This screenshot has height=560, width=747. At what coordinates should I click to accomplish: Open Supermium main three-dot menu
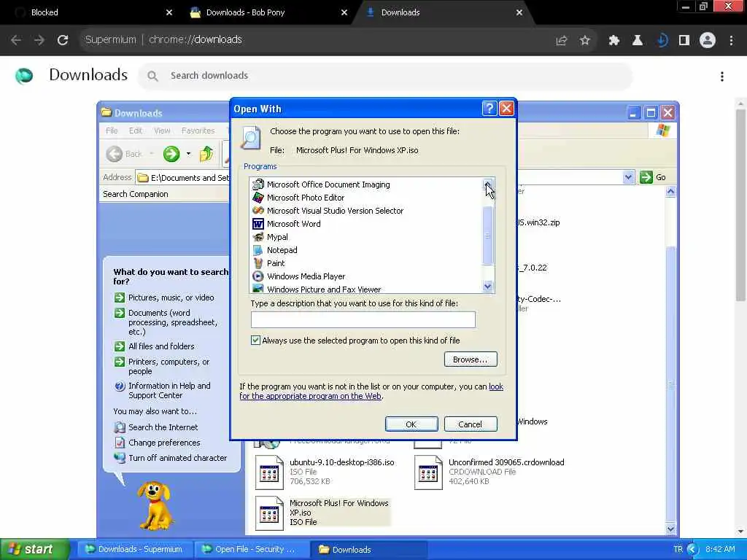pos(731,41)
